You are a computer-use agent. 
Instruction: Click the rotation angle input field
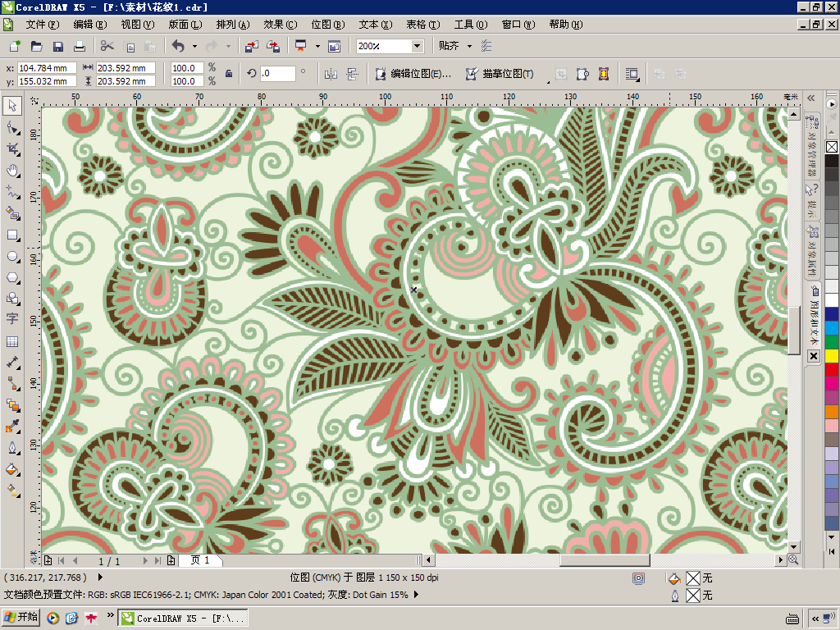click(278, 74)
